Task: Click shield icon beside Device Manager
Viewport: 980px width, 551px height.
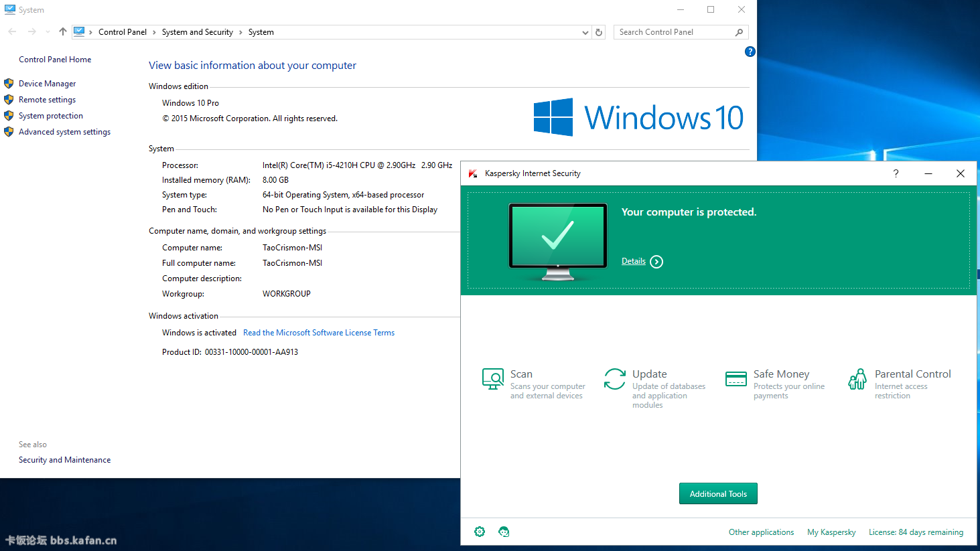Action: 9,84
